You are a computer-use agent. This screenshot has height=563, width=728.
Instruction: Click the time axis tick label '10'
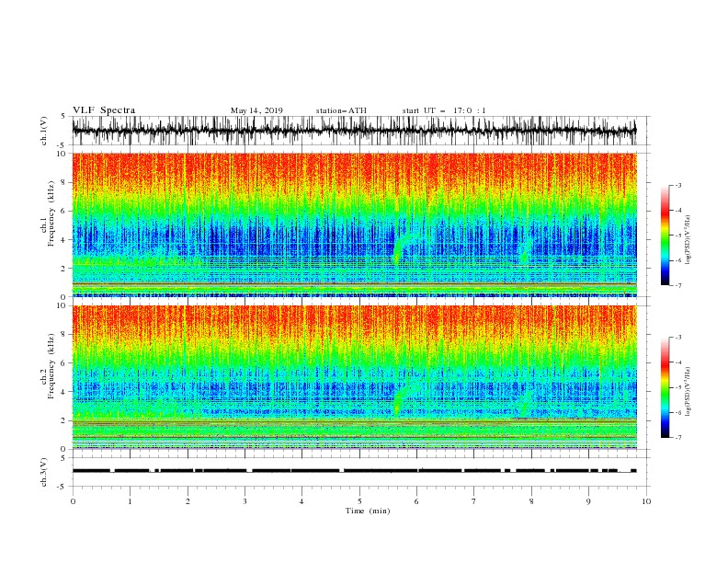(x=646, y=501)
